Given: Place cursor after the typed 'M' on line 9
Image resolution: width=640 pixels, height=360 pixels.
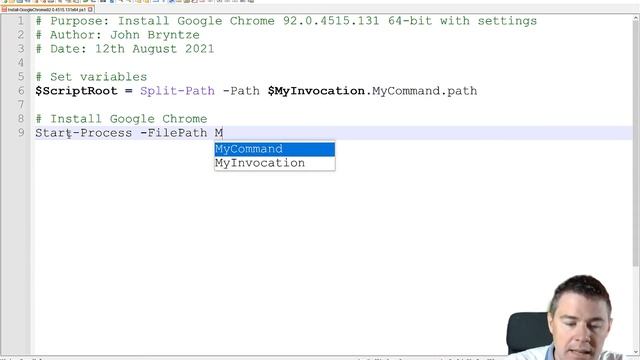Looking at the screenshot, I should 222,133.
